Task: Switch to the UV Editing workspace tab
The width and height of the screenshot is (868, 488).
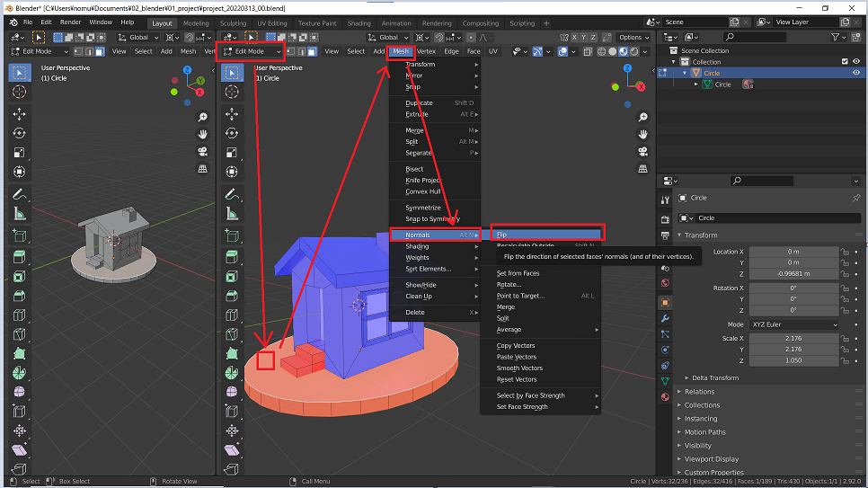Action: [x=271, y=23]
